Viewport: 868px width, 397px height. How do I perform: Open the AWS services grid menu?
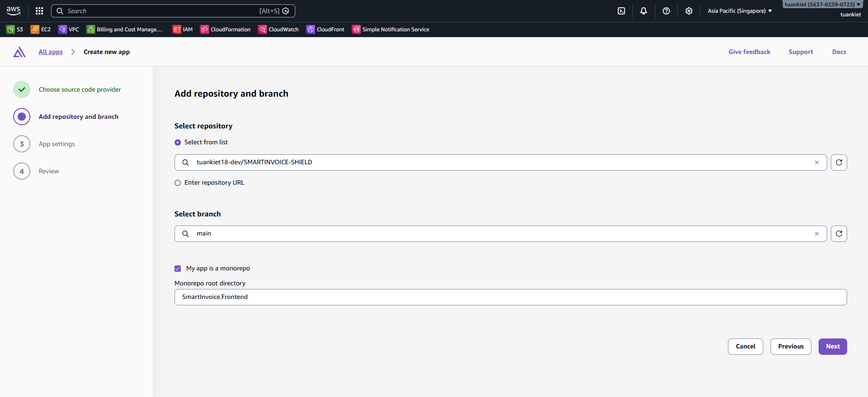point(39,11)
